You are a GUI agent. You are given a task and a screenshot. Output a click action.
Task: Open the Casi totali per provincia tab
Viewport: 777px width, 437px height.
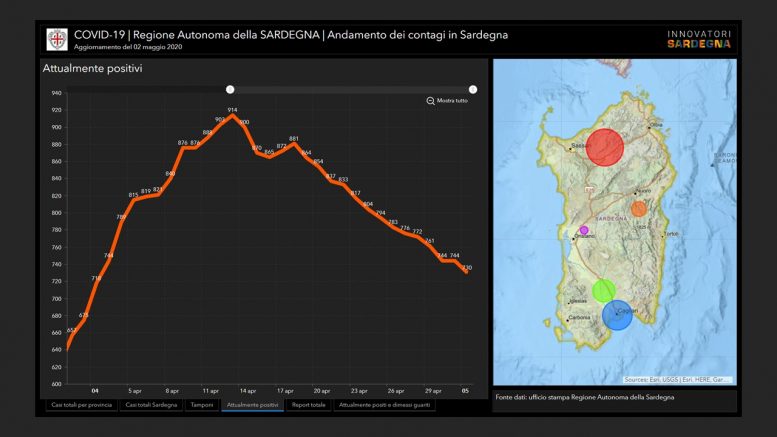pyautogui.click(x=80, y=405)
